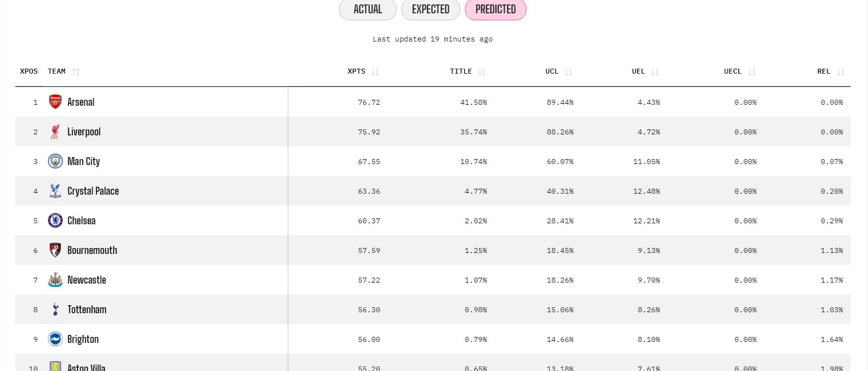Sort table by XPTS column arrow
This screenshot has height=371, width=868.
[x=375, y=72]
